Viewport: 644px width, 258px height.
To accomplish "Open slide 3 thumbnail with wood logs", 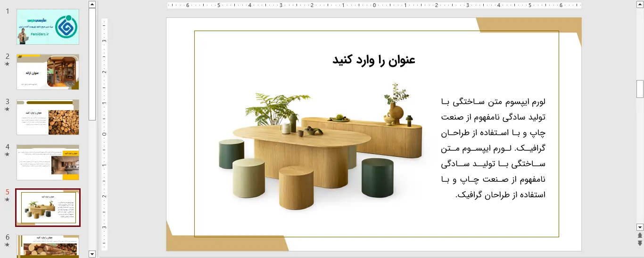I will click(x=48, y=117).
